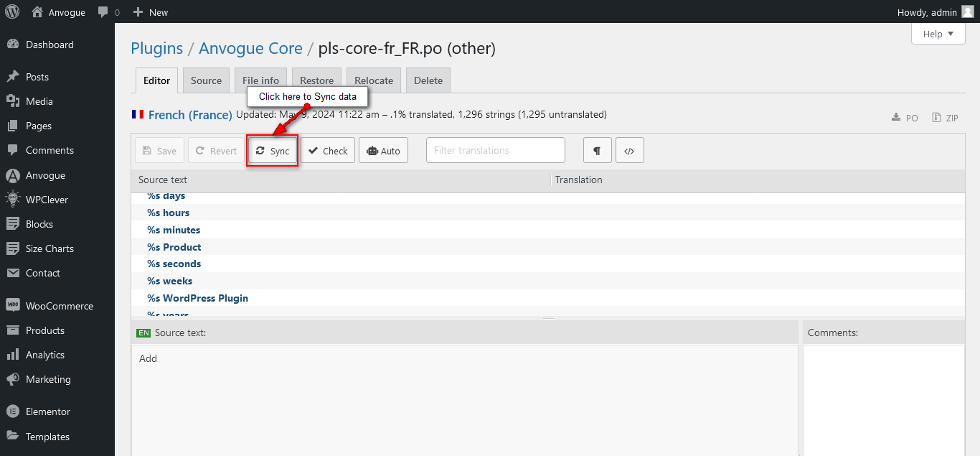Switch to the File info tab
Screen dimensions: 980x456
pyautogui.click(x=260, y=80)
